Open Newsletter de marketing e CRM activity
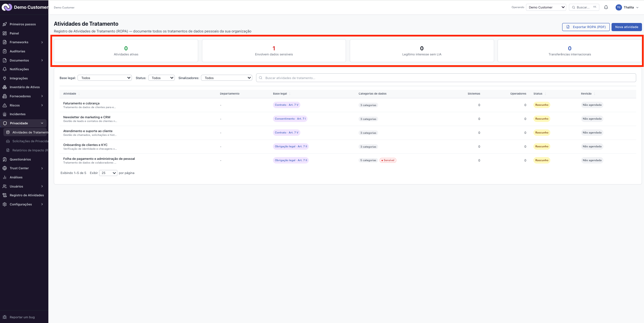 point(87,117)
